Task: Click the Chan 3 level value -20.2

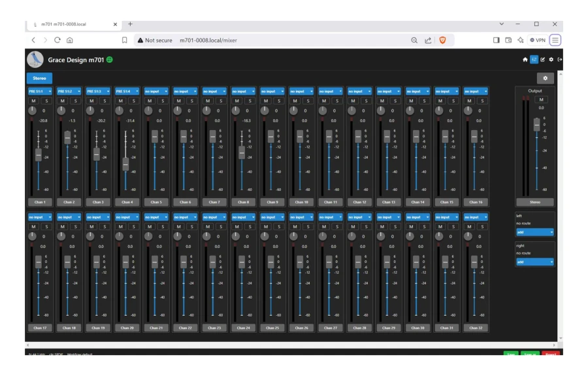Action: pos(101,121)
